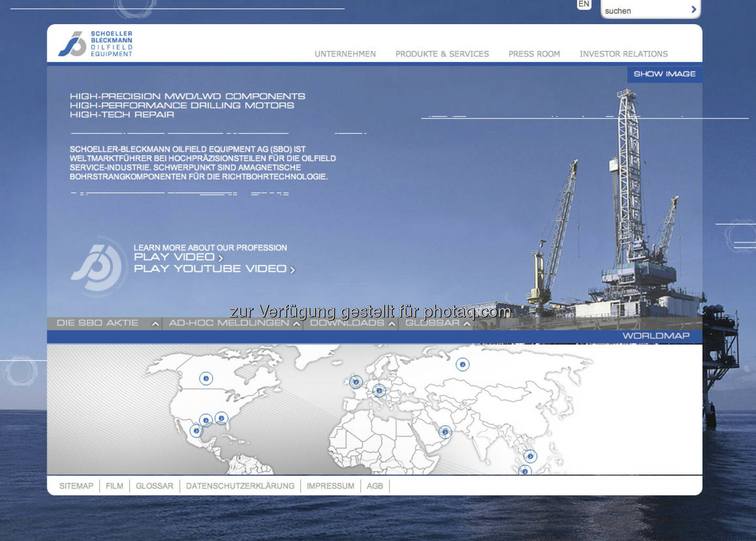Viewport: 756px width, 541px height.
Task: Click the map marker in Mexico
Action: 196,431
